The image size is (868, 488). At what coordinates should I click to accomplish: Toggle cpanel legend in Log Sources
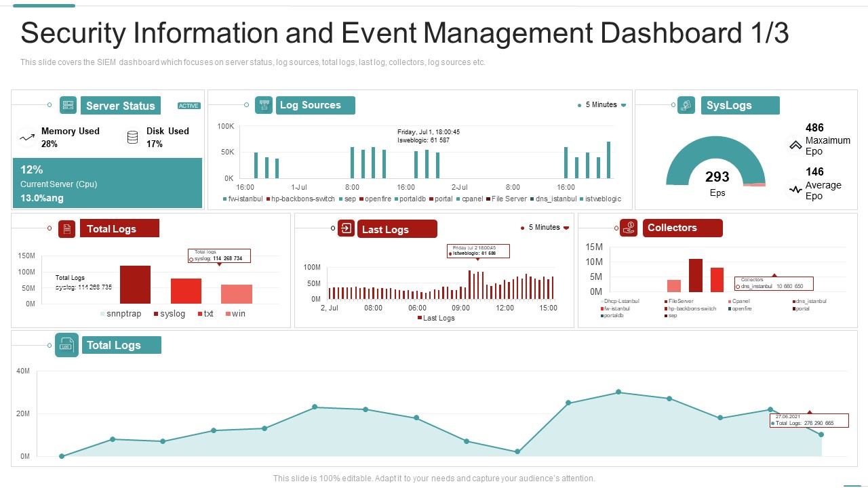(x=469, y=199)
